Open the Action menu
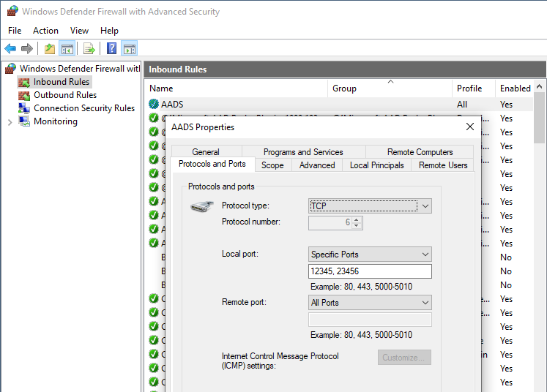 click(45, 31)
